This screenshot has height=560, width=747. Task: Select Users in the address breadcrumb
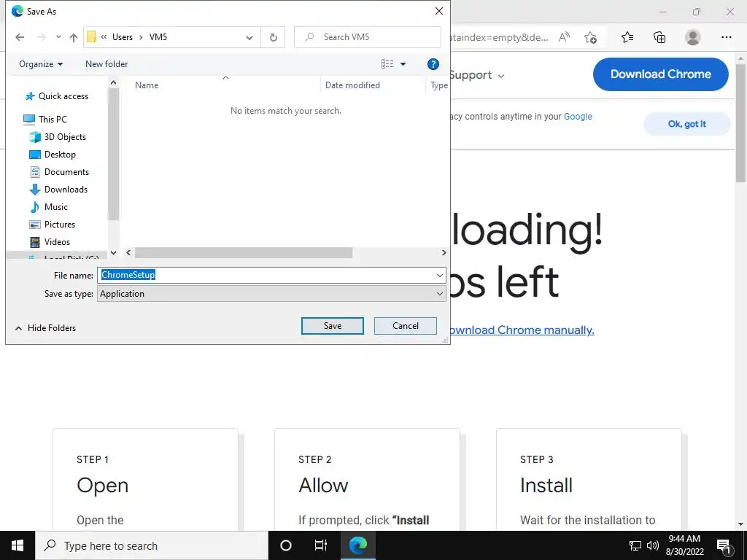123,37
